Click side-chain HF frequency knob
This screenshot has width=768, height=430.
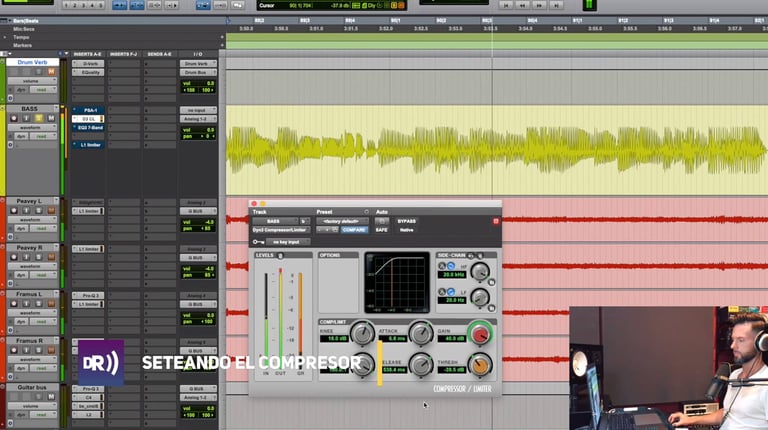480,271
